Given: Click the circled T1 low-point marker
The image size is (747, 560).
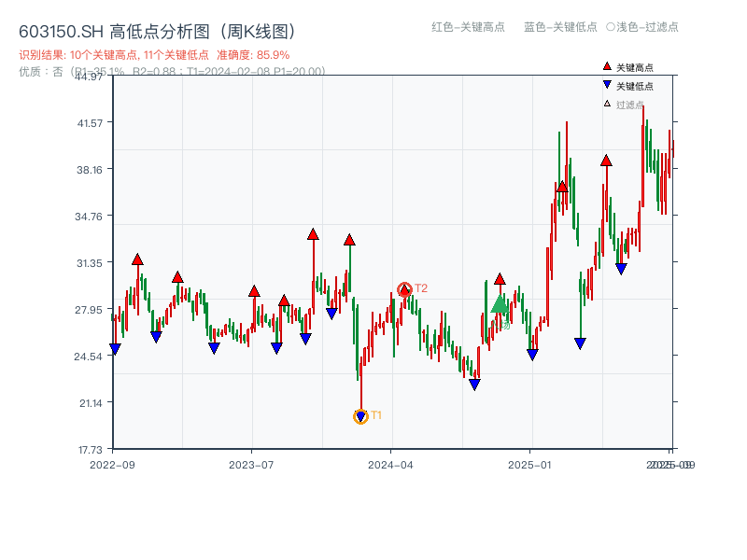Looking at the screenshot, I should [x=361, y=414].
